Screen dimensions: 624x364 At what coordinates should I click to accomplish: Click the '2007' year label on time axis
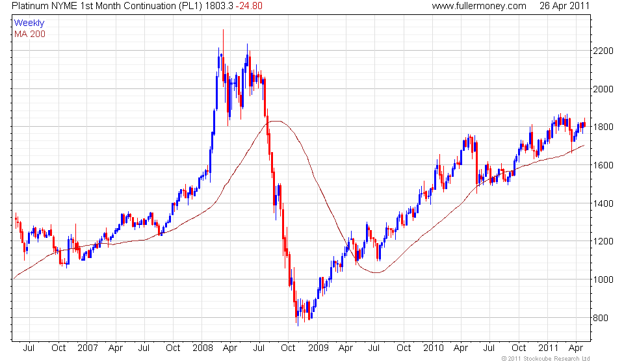[x=88, y=348]
